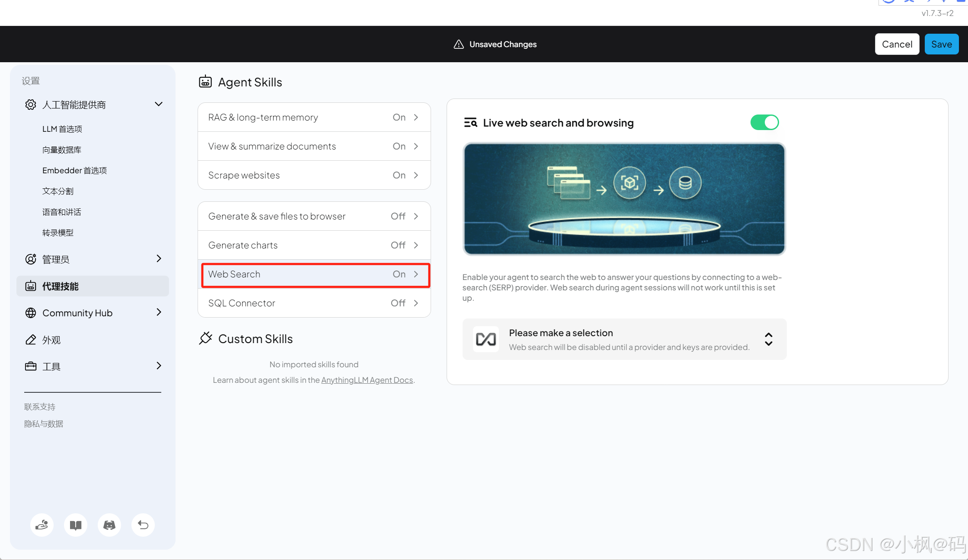This screenshot has height=560, width=968.
Task: Click the web search banner image
Action: pos(624,199)
